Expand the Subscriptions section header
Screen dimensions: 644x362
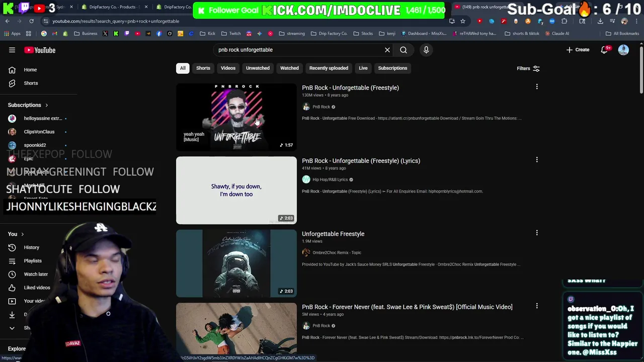28,105
